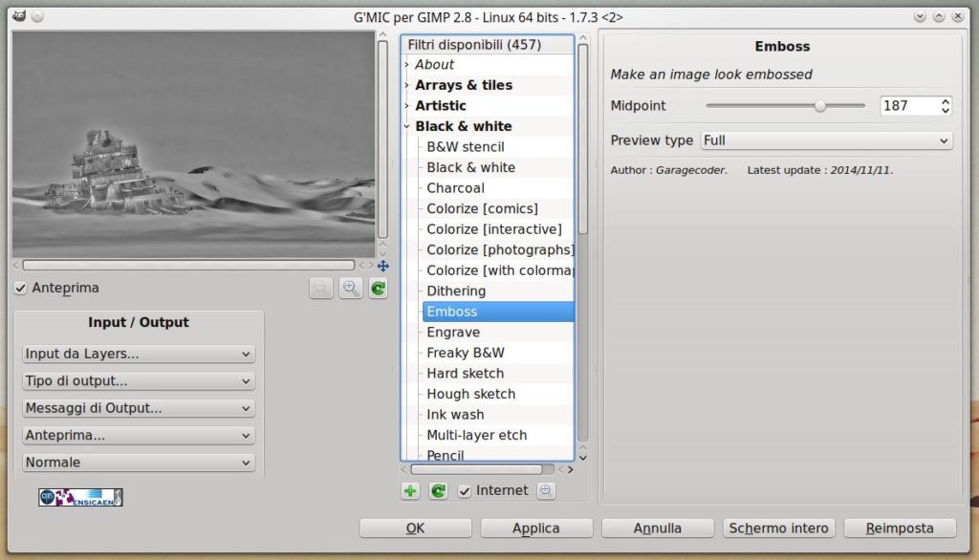Select the B&W stencil filter
The height and width of the screenshot is (560, 979).
coord(466,147)
